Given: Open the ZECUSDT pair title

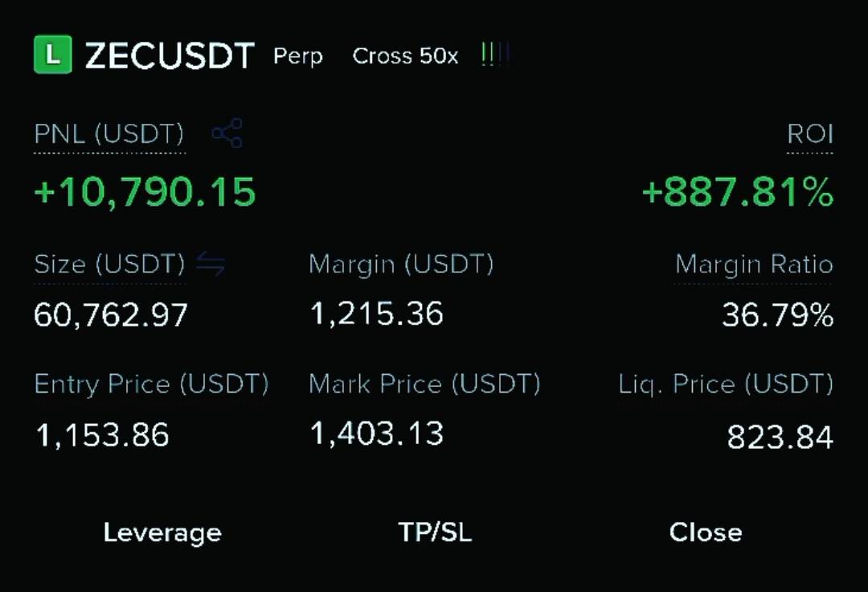Looking at the screenshot, I should coord(170,55).
